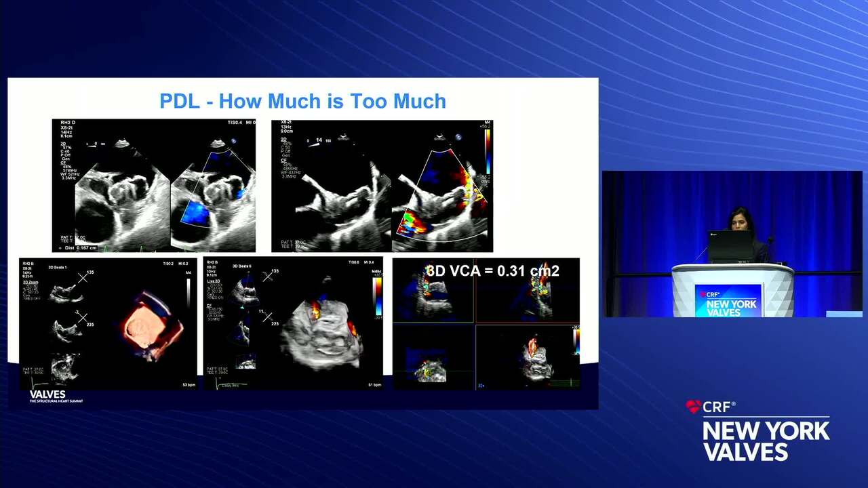Open the bottom-middle Live 3D echo panel
This screenshot has height=488, width=868.
click(293, 323)
